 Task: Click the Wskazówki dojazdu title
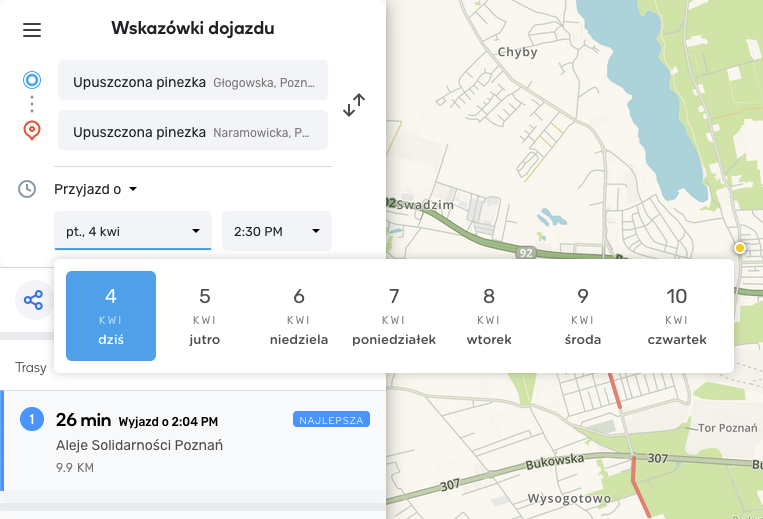click(x=193, y=28)
